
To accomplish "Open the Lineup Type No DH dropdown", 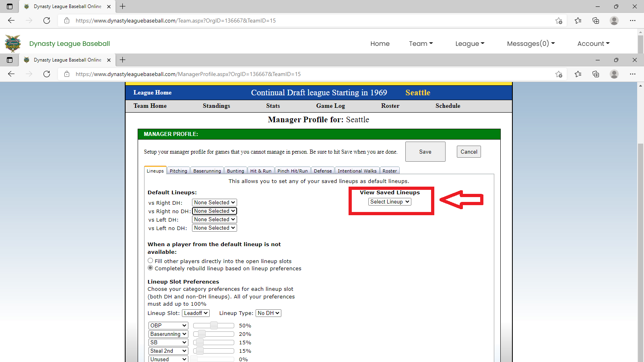I will (268, 313).
